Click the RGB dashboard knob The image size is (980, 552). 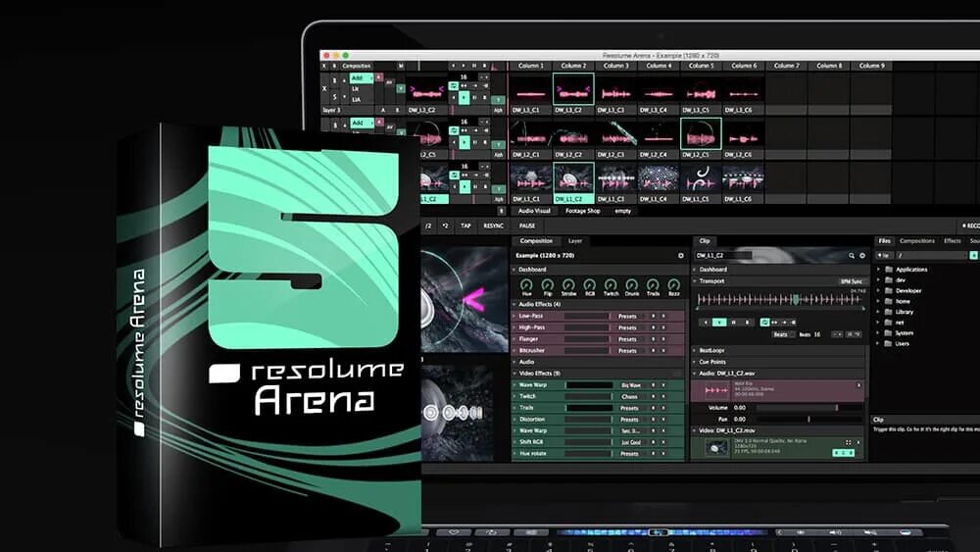[x=589, y=284]
